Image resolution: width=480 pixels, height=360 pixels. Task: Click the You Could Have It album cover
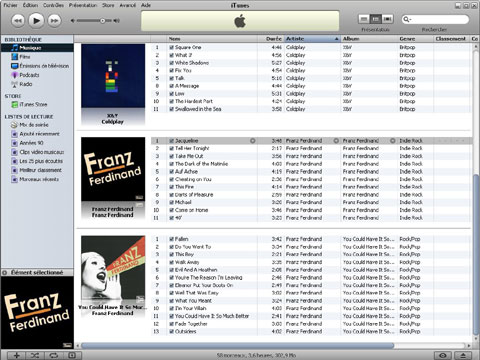pos(113,268)
